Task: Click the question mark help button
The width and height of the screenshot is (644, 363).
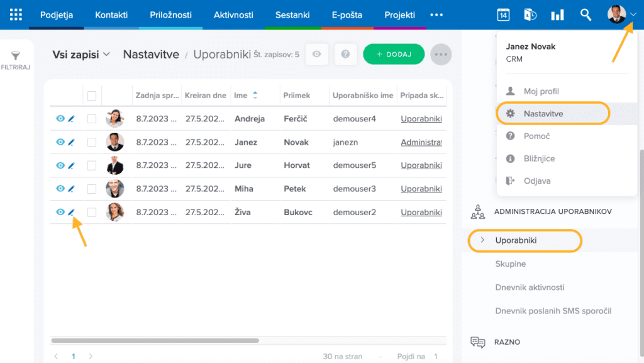Action: point(345,55)
